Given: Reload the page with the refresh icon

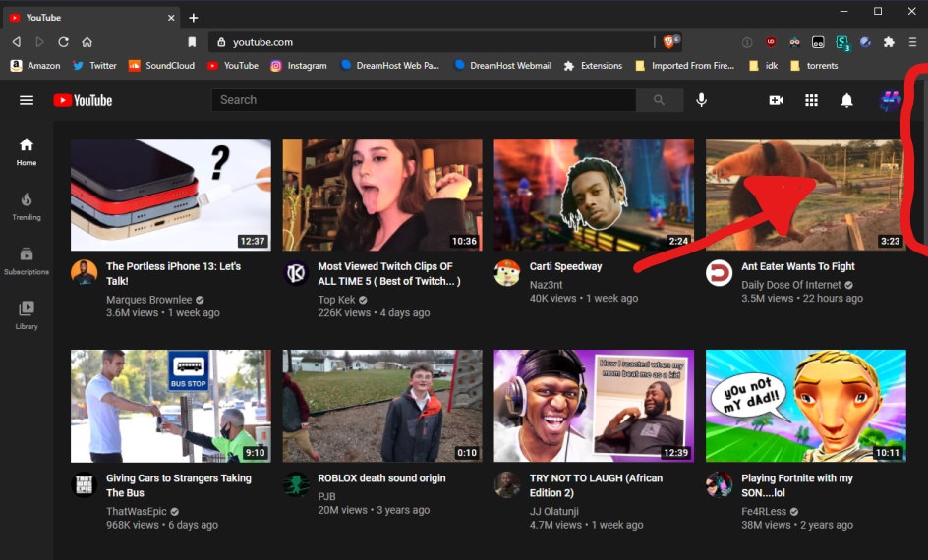Looking at the screenshot, I should [63, 42].
